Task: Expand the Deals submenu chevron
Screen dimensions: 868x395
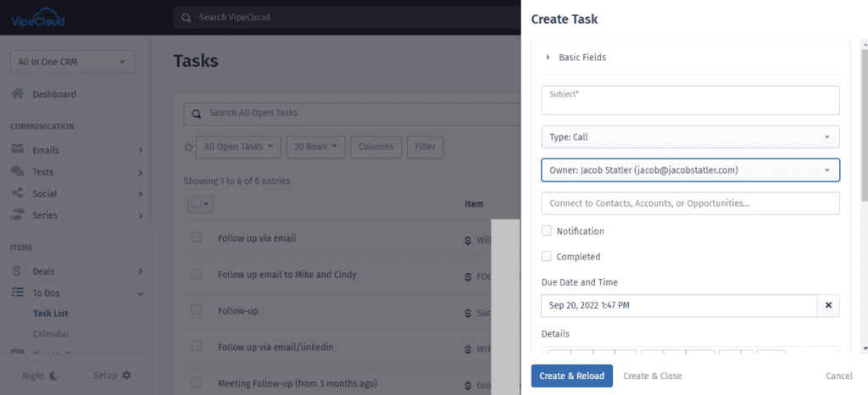Action: coord(141,271)
